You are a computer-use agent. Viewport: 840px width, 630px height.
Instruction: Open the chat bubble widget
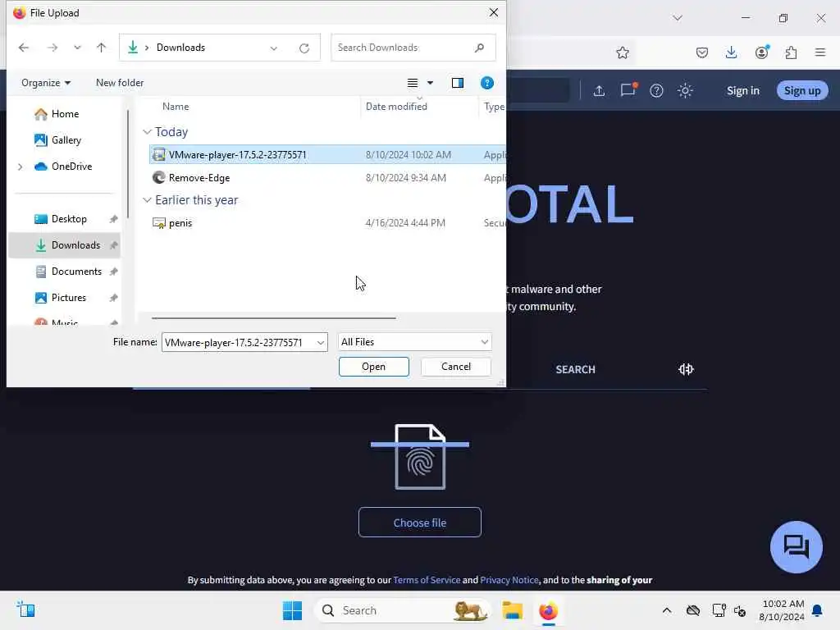[796, 547]
